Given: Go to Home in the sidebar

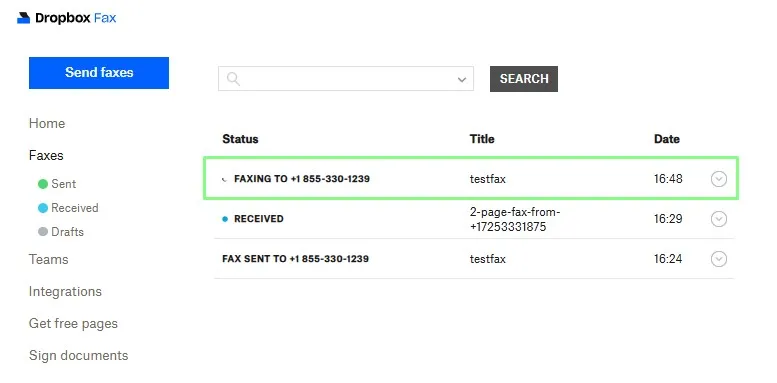Looking at the screenshot, I should point(47,123).
